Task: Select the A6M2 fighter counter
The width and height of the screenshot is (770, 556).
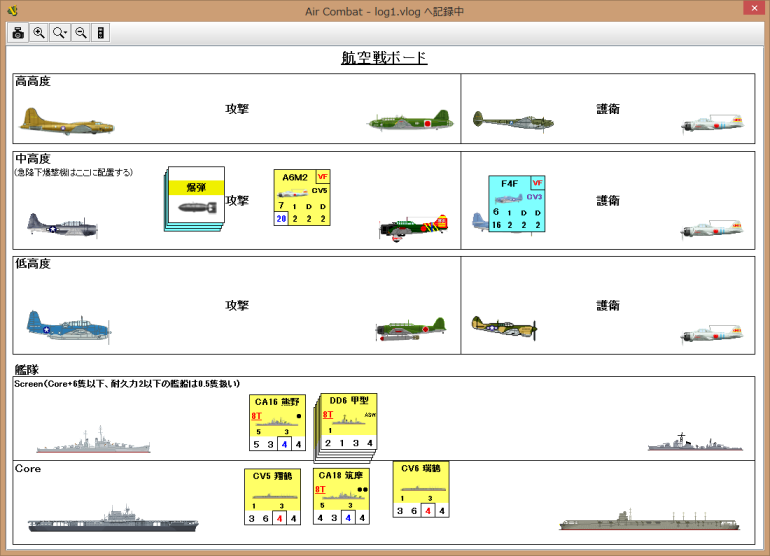Action: [x=302, y=197]
